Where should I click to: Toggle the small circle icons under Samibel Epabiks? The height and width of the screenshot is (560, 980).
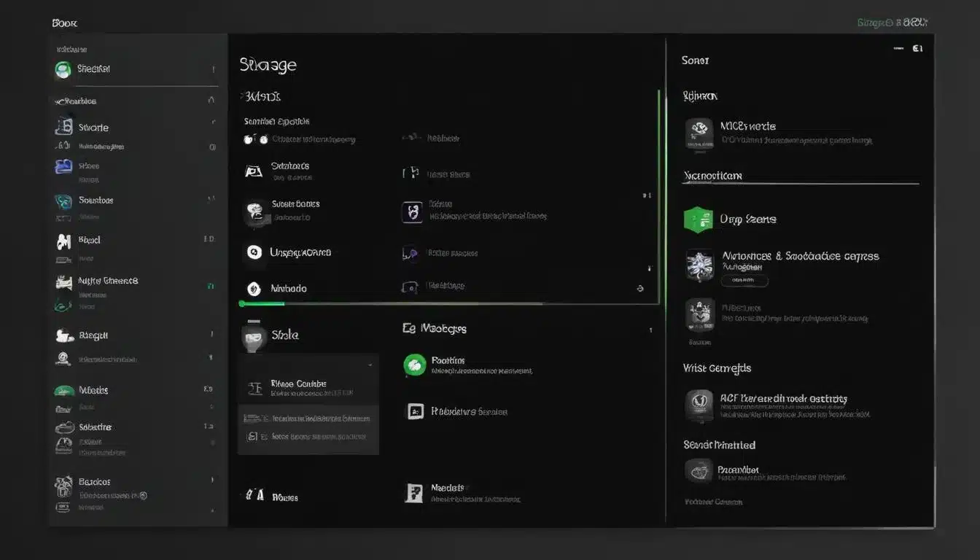pyautogui.click(x=251, y=139)
